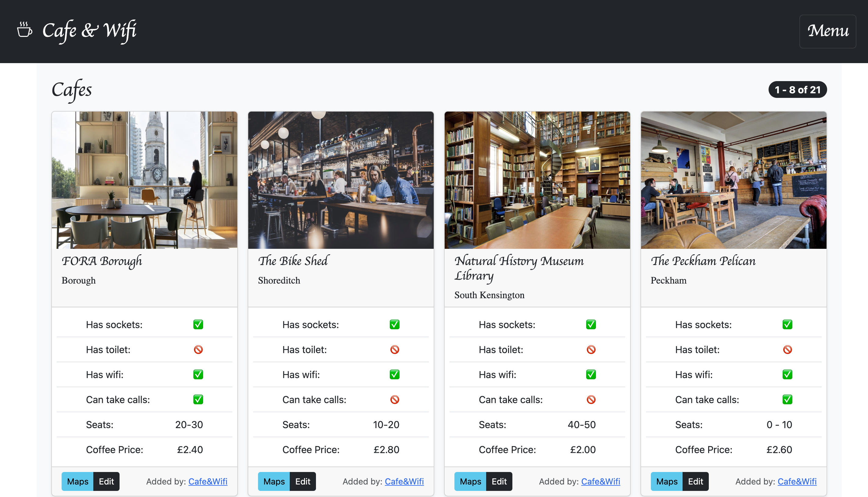
Task: Click the £2.80 coffee price
Action: tap(386, 449)
